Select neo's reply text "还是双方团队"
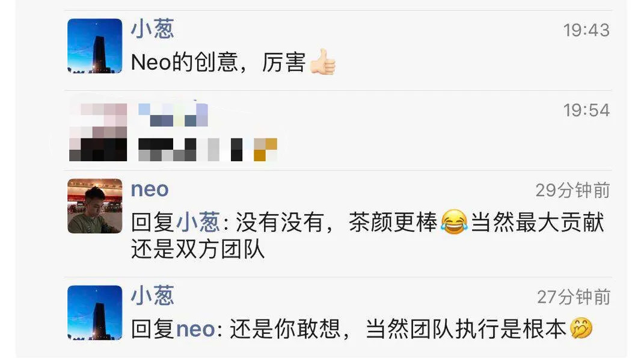This screenshot has height=358, width=644. coord(198,249)
